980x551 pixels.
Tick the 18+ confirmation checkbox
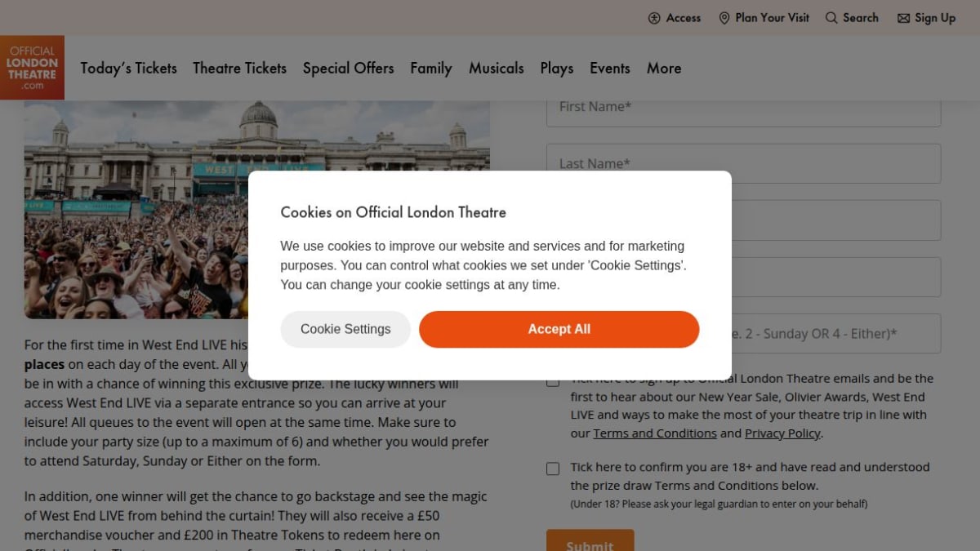click(553, 469)
